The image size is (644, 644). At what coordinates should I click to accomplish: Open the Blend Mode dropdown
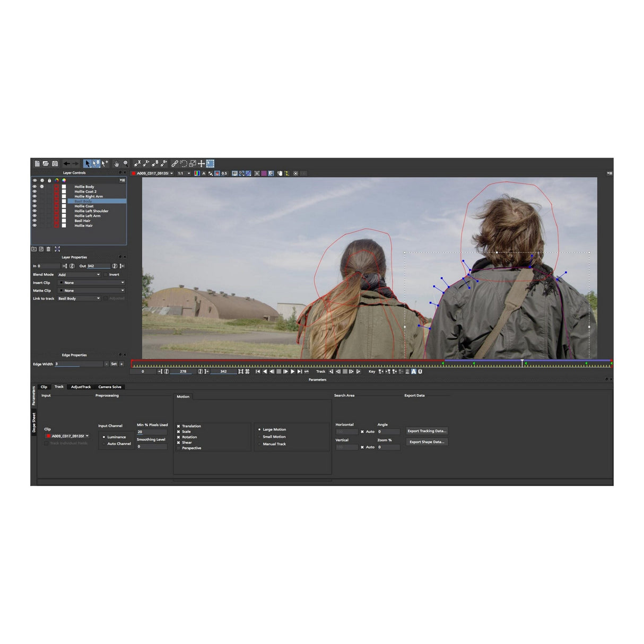tap(79, 275)
